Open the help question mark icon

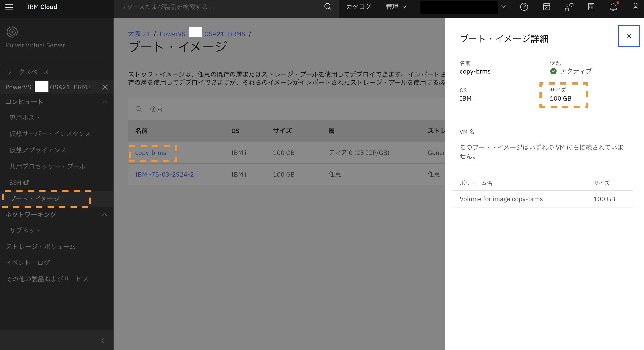(524, 7)
